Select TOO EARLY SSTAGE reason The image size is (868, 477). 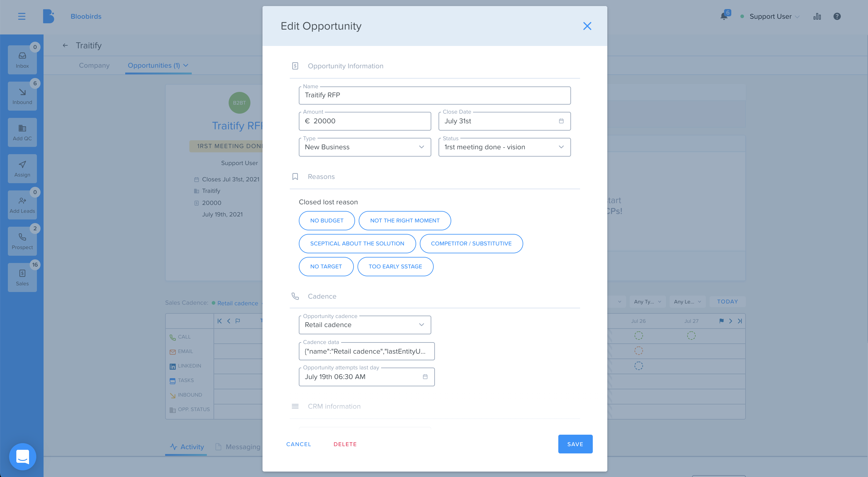(395, 266)
